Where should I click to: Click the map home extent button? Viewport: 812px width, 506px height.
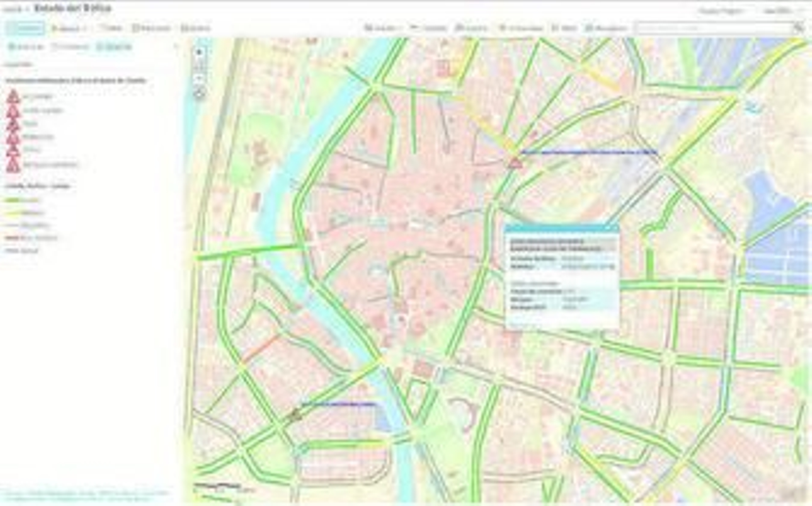point(199,65)
